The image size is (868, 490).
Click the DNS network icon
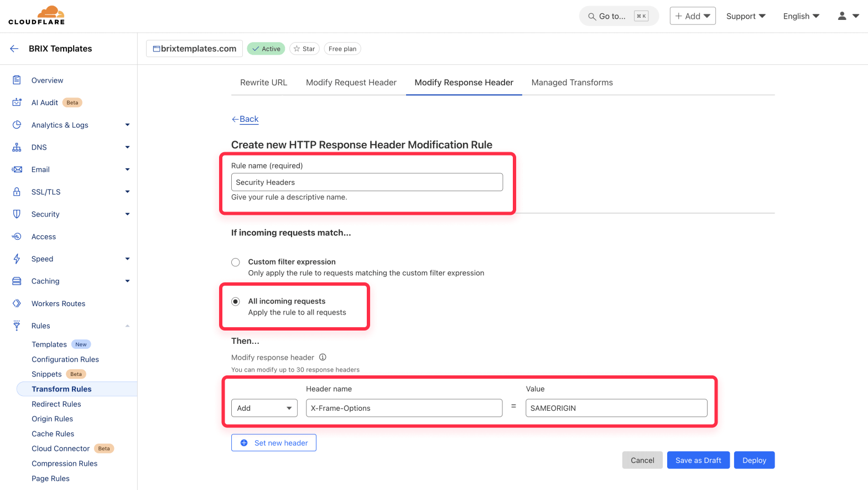[x=17, y=147]
